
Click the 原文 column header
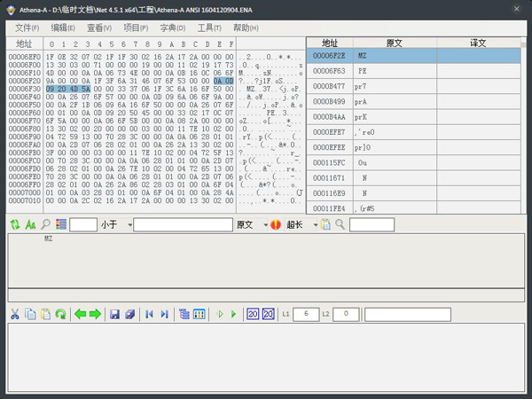395,43
